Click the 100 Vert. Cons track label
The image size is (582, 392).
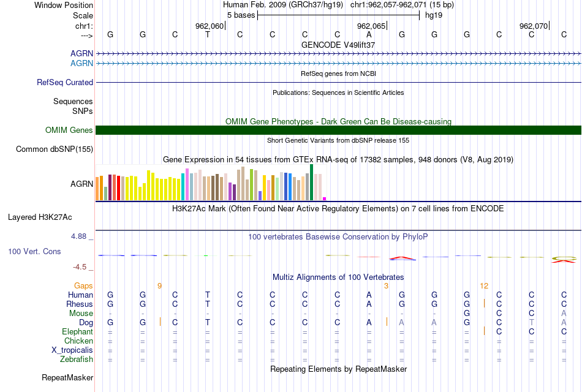34,251
